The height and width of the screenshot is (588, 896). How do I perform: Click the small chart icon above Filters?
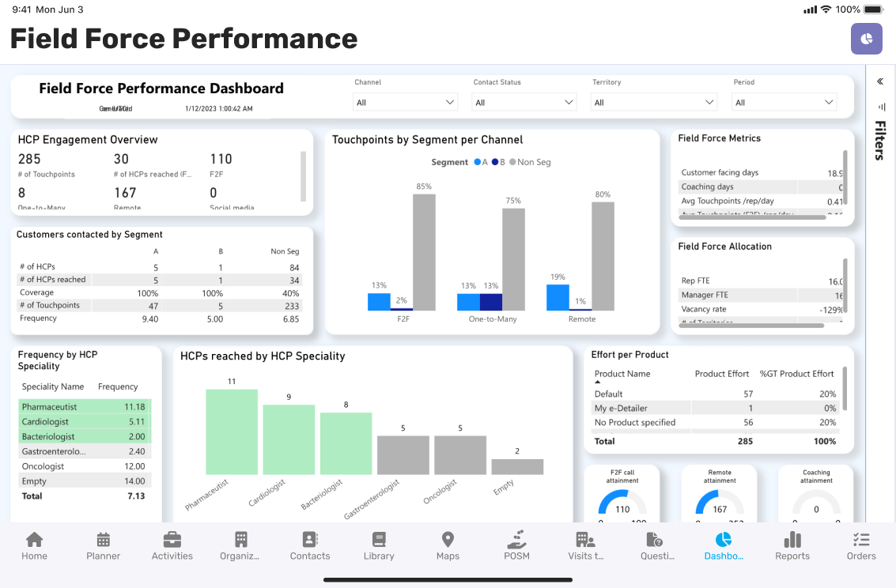point(882,107)
